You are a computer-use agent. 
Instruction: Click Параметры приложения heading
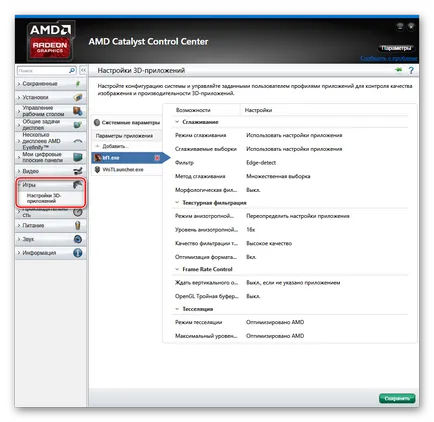(124, 136)
